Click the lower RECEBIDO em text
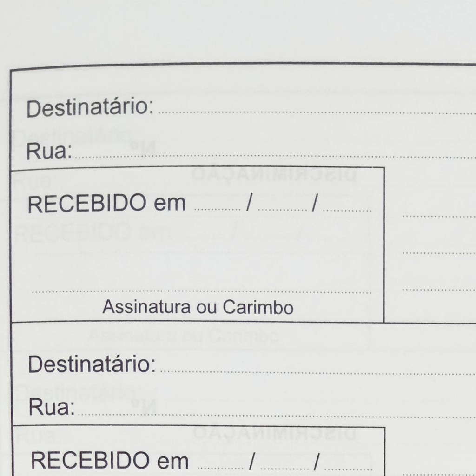This screenshot has width=476, height=476. [x=110, y=461]
